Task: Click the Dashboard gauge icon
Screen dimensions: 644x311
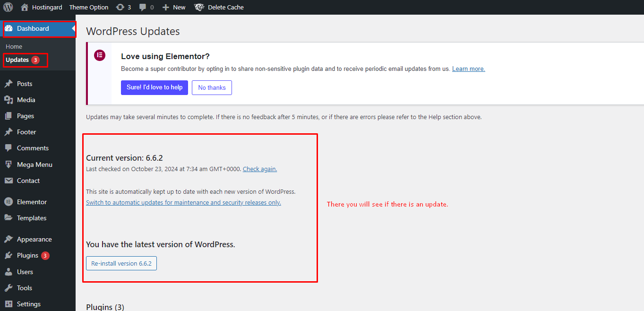Action: pyautogui.click(x=9, y=28)
